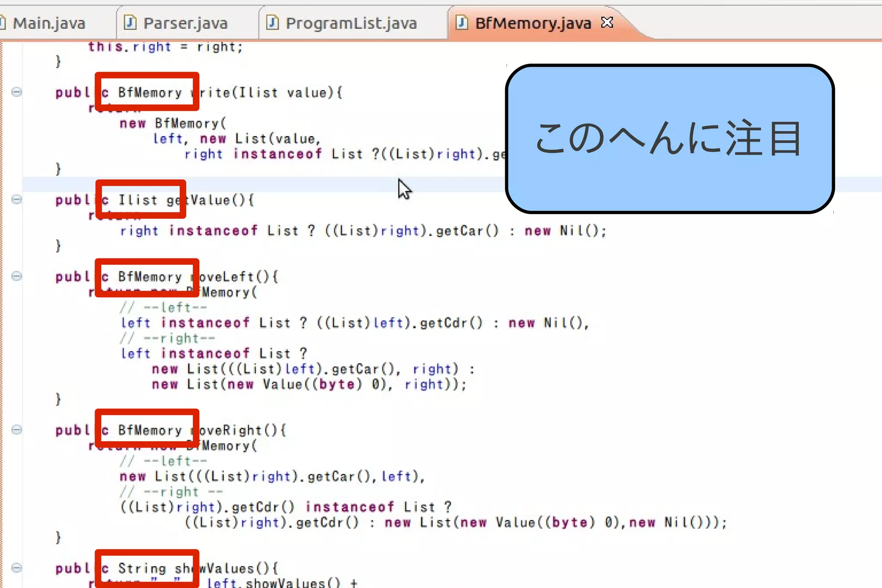Click the red box on moveRight's BfMemory type
The image size is (882, 588).
[147, 428]
